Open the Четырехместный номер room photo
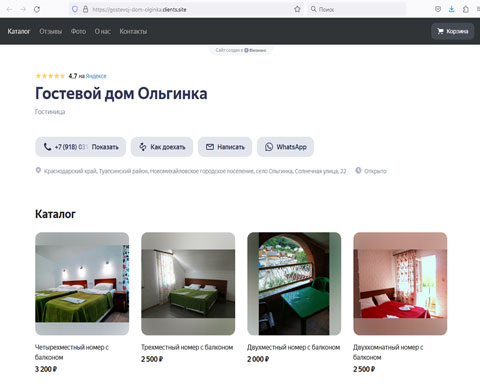This screenshot has width=480, height=384. point(82,284)
